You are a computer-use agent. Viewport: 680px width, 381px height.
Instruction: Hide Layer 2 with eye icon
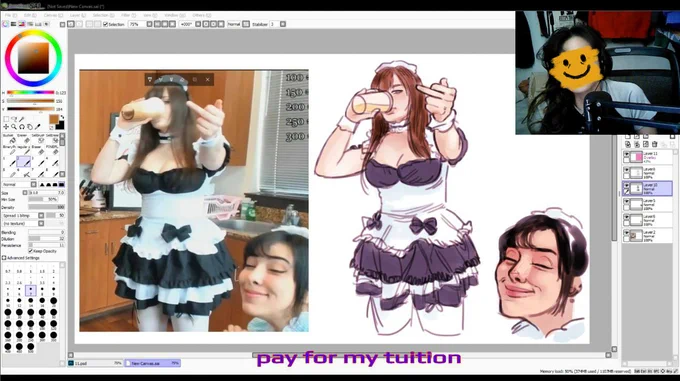(x=626, y=233)
